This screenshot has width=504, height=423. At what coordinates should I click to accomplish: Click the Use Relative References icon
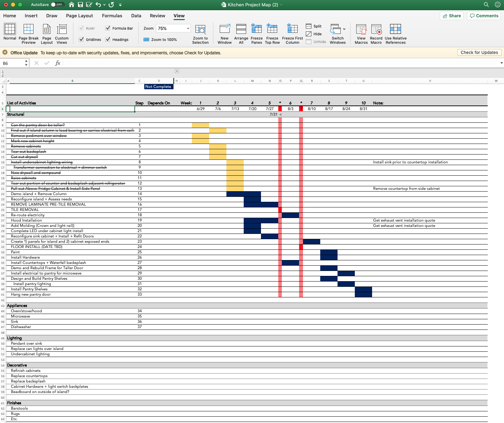point(395,29)
